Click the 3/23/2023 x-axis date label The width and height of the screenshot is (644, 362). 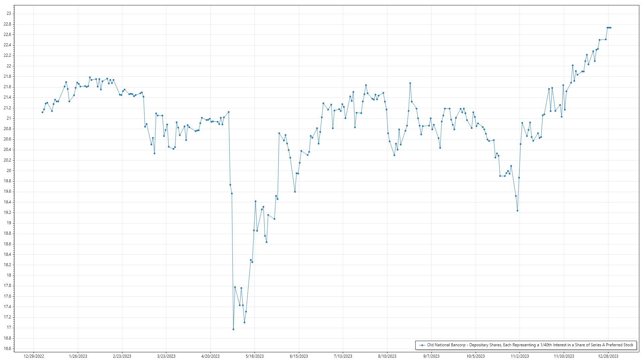[x=166, y=356]
